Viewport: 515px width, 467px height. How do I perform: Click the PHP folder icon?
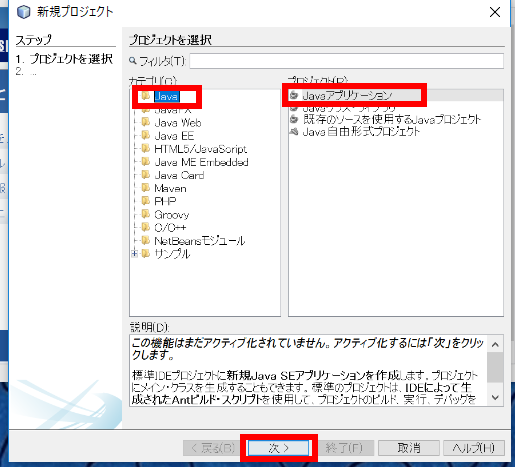point(146,201)
